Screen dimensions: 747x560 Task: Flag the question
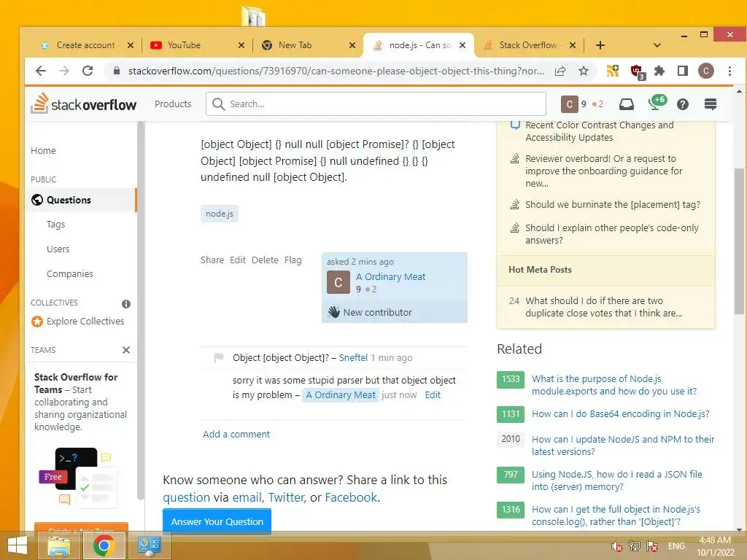click(293, 260)
